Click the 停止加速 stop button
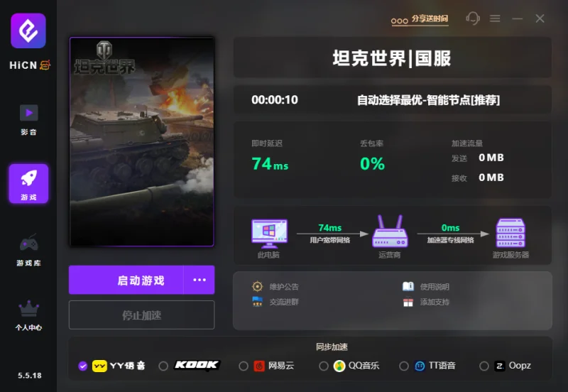This screenshot has height=392, width=568. click(x=141, y=315)
